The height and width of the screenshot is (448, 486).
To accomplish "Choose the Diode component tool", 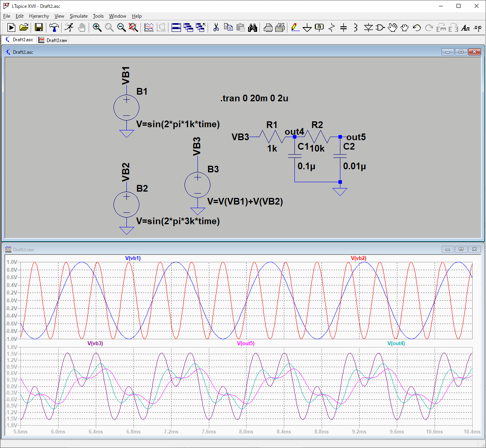I will point(368,27).
